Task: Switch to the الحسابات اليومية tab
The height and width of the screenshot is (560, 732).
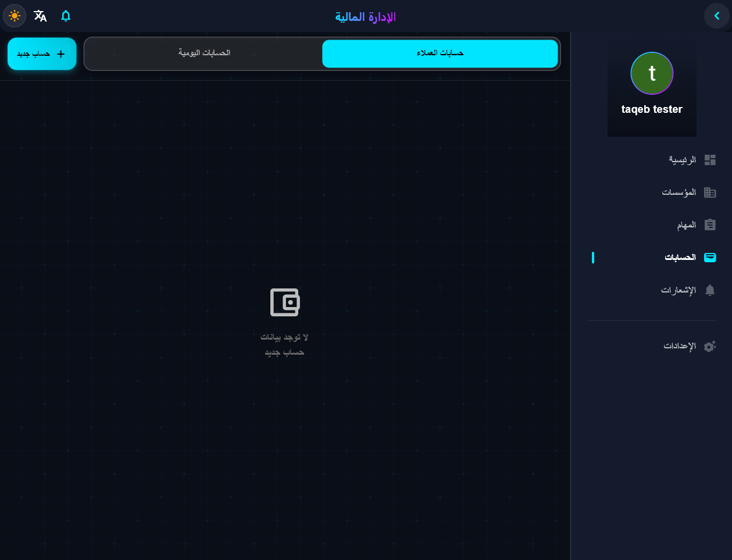Action: pos(204,53)
